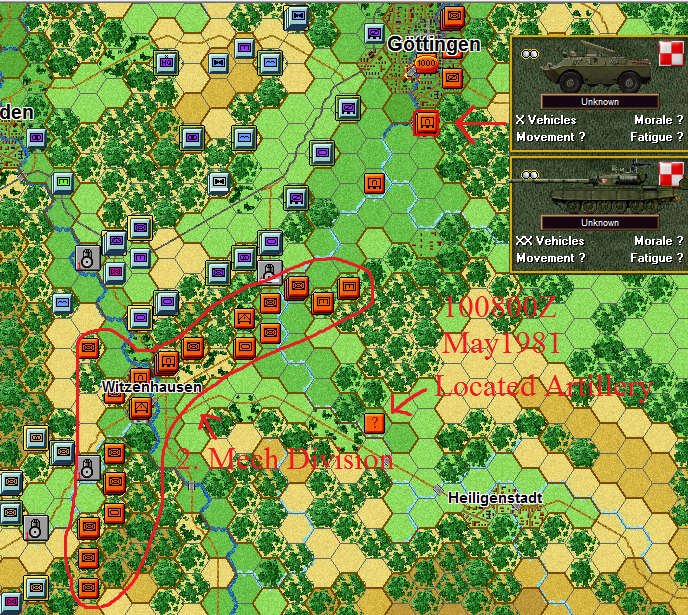Click the padlock marker north-northwest of Witzenhausen
This screenshot has height=615, width=688.
coord(87,258)
